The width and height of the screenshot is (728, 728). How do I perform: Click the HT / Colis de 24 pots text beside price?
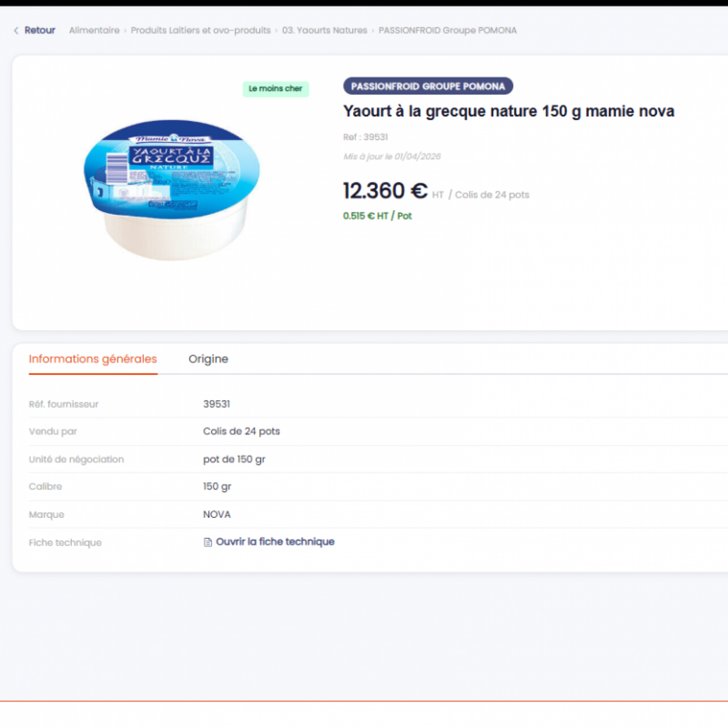point(480,195)
